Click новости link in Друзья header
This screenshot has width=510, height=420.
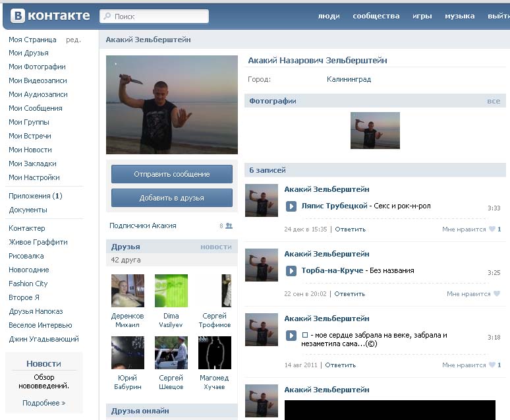point(216,247)
